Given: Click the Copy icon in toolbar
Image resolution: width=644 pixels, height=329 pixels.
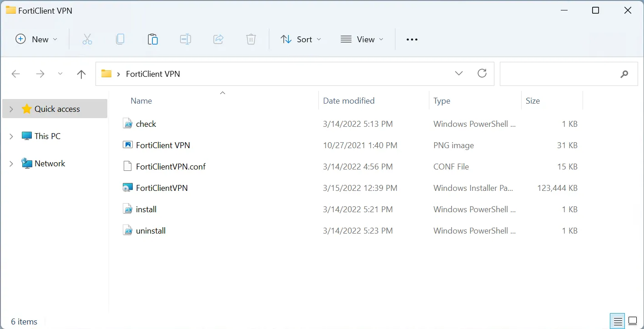Looking at the screenshot, I should [120, 40].
